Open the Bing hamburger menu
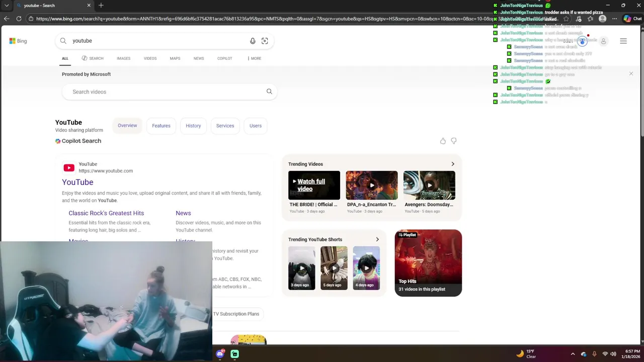Viewport: 644px width, 362px height. (x=623, y=41)
